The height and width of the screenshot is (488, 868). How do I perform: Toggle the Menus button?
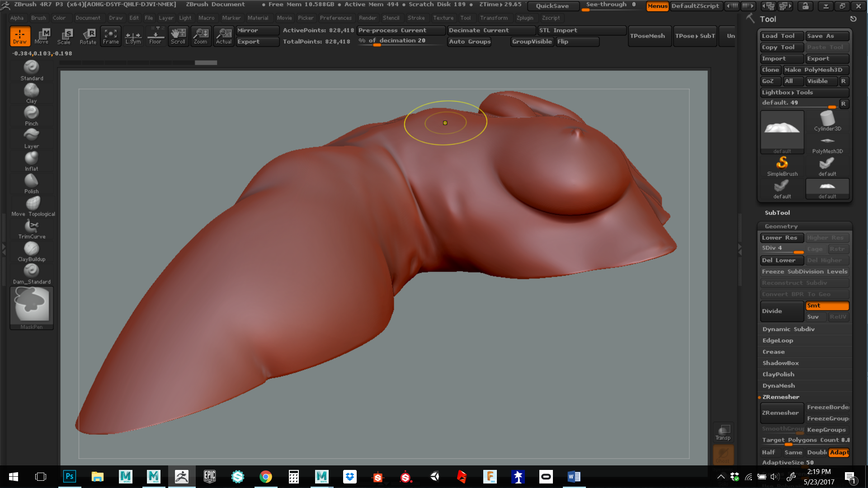point(657,6)
